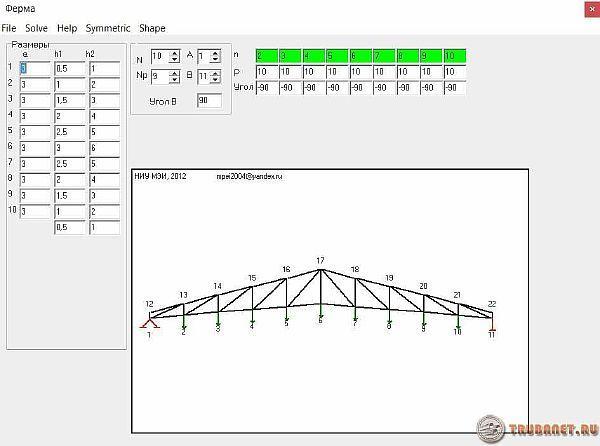600x446 pixels.
Task: Click the row 3 h2 field
Action: pyautogui.click(x=104, y=101)
